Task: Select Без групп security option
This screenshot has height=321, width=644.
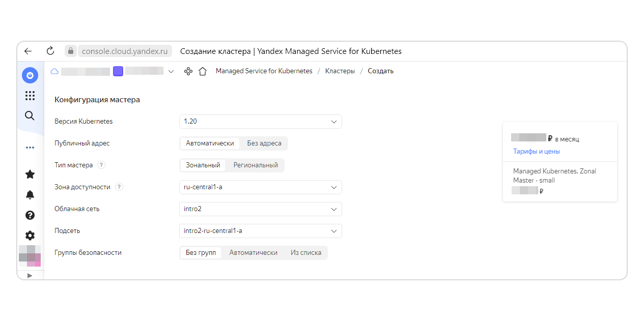Action: [x=201, y=253]
